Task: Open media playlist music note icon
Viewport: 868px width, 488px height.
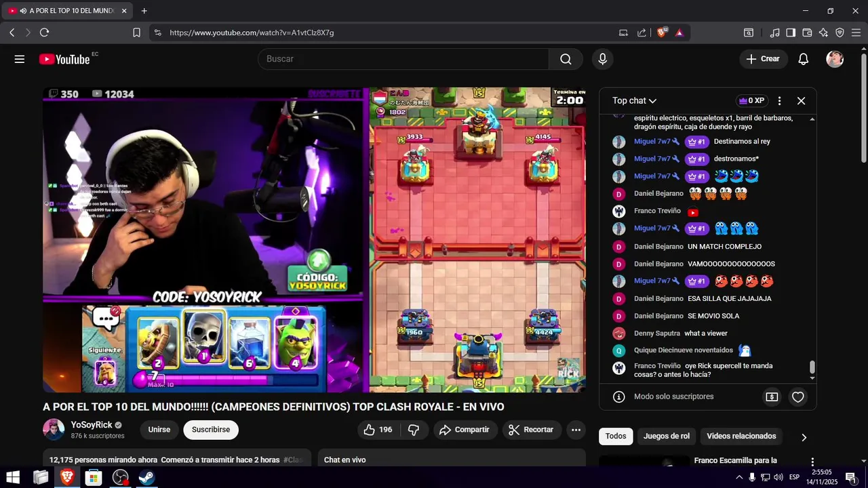Action: tap(774, 33)
